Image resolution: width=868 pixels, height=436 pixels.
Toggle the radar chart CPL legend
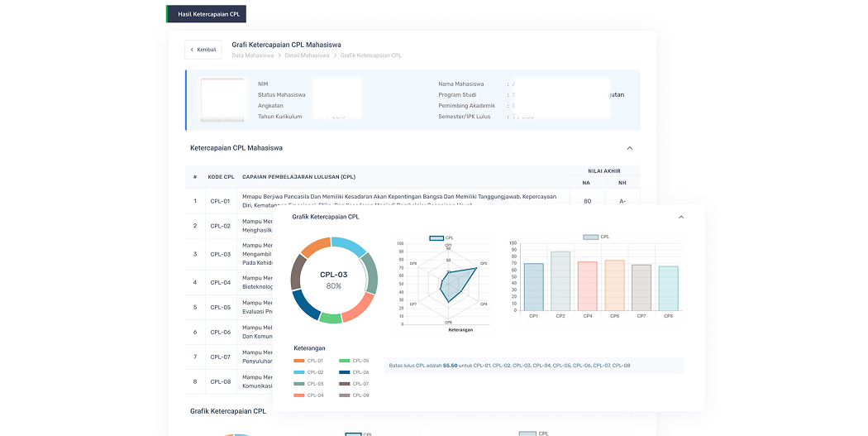coord(441,238)
